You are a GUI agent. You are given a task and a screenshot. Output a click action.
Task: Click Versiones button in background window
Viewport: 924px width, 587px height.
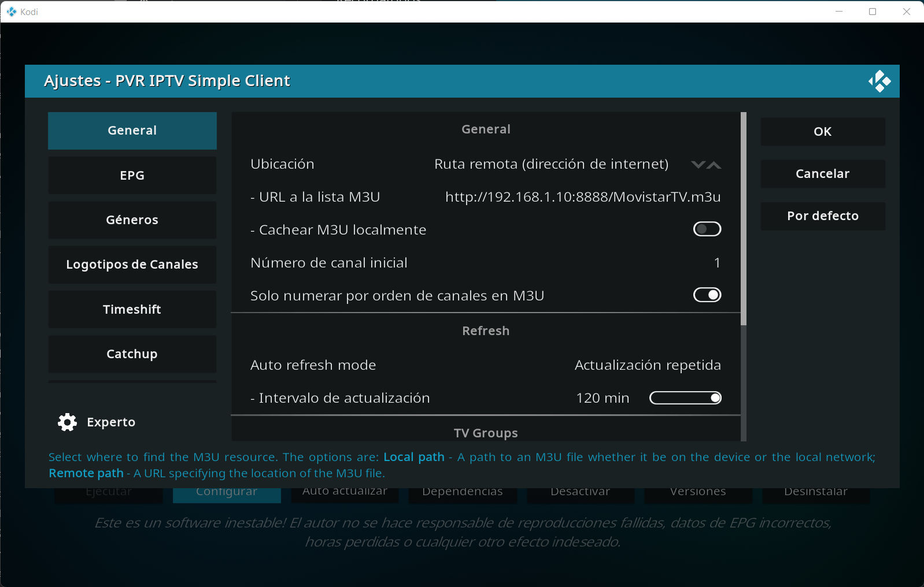click(698, 495)
